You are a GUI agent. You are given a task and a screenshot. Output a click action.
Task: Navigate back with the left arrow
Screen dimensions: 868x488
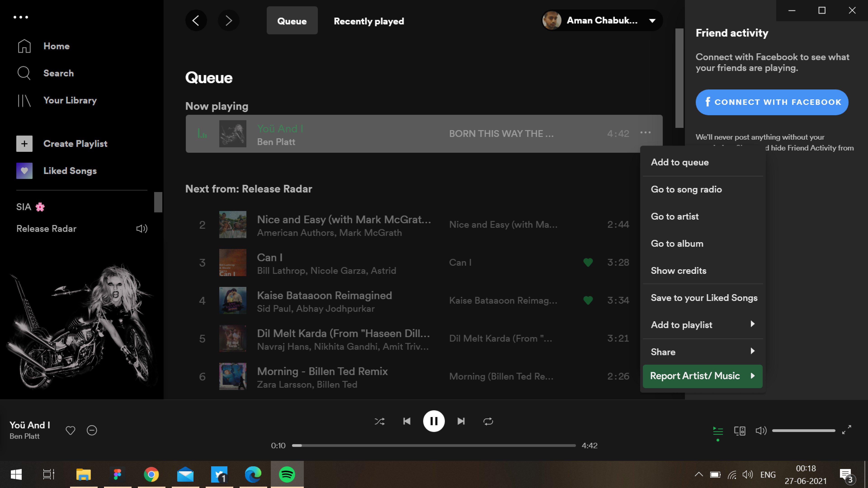click(196, 21)
